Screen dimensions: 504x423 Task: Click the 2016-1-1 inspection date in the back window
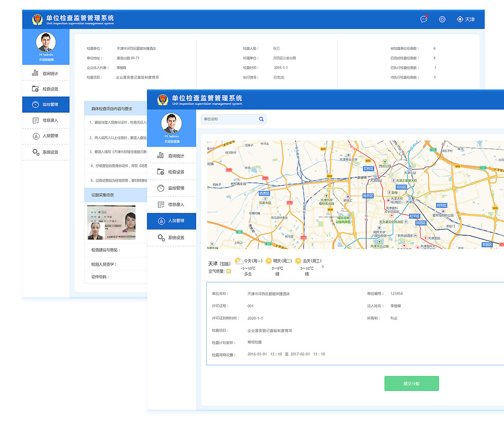tap(281, 68)
